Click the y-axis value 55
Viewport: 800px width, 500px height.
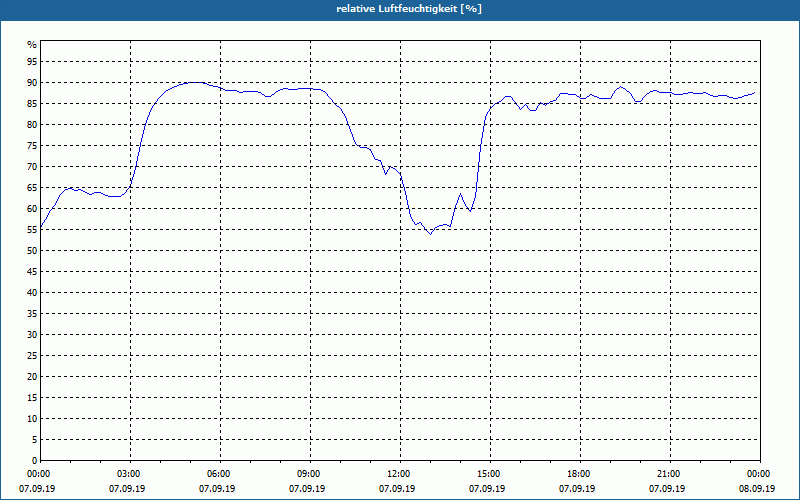(x=32, y=230)
